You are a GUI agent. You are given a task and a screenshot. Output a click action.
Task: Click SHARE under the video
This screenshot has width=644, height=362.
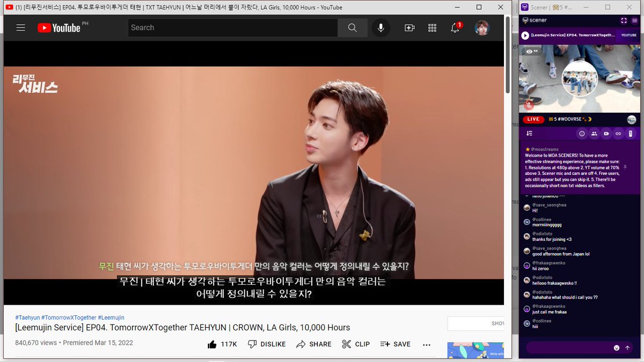pyautogui.click(x=314, y=344)
